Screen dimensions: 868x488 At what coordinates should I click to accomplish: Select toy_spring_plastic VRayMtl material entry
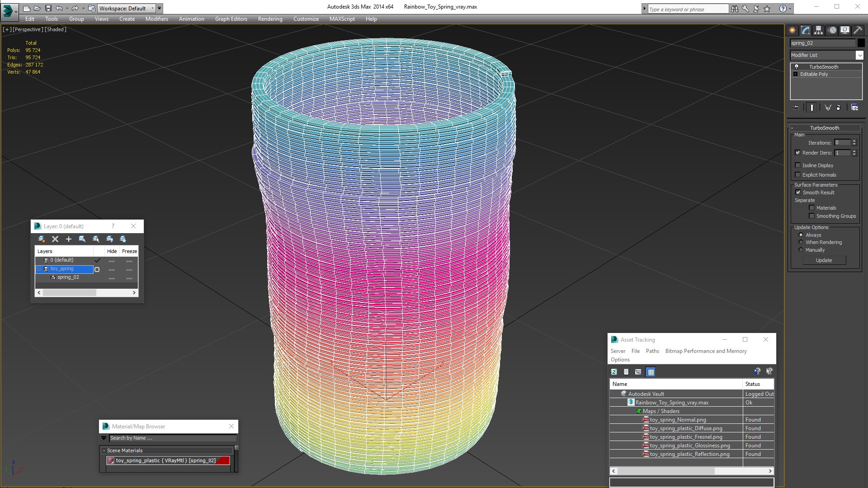coord(168,460)
